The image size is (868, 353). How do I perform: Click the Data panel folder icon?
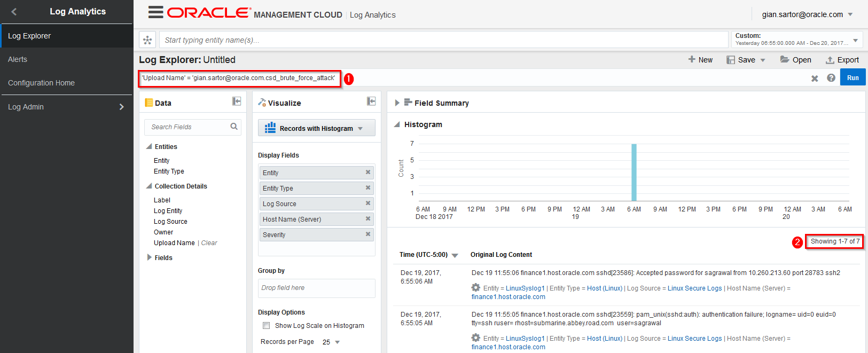point(149,103)
